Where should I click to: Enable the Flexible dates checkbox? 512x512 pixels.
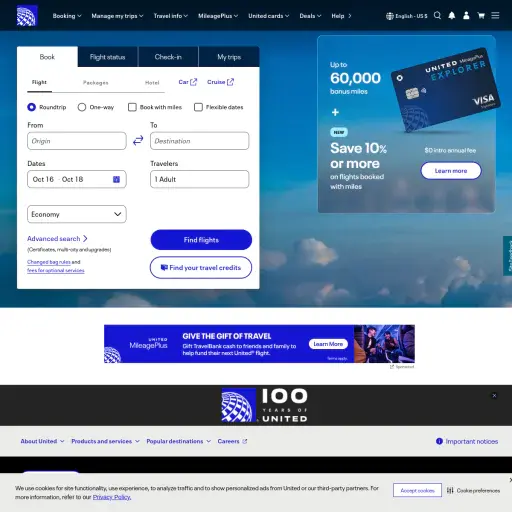(x=198, y=107)
